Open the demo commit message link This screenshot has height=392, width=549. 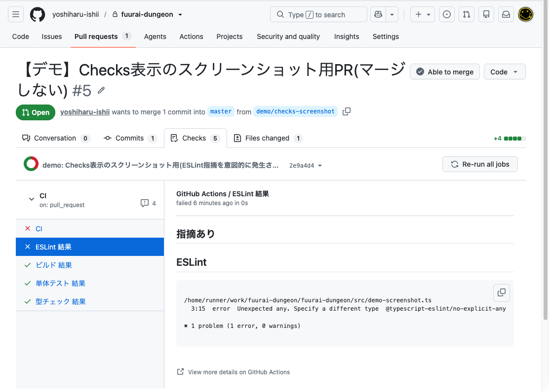coord(160,165)
